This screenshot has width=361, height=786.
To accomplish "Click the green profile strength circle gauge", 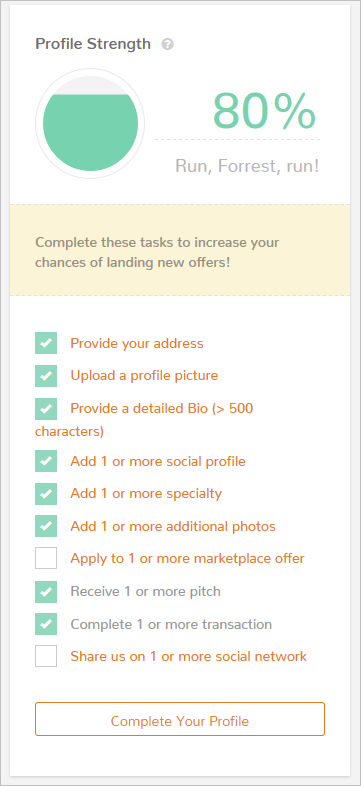I will [90, 124].
